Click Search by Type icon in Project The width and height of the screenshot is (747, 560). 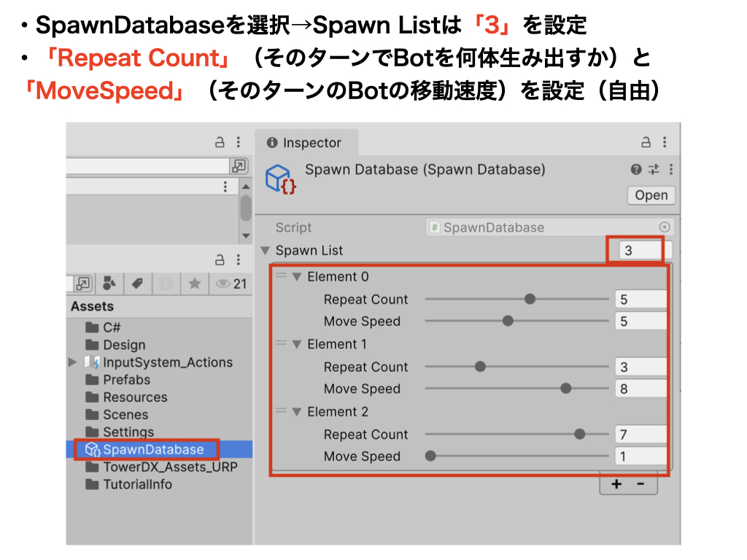pyautogui.click(x=109, y=284)
